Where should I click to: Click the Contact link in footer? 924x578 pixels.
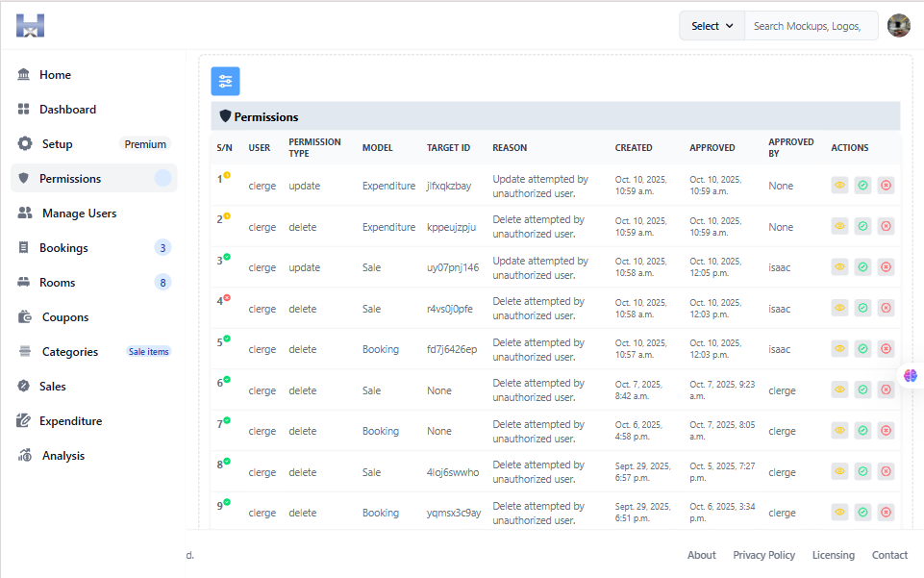click(x=889, y=555)
